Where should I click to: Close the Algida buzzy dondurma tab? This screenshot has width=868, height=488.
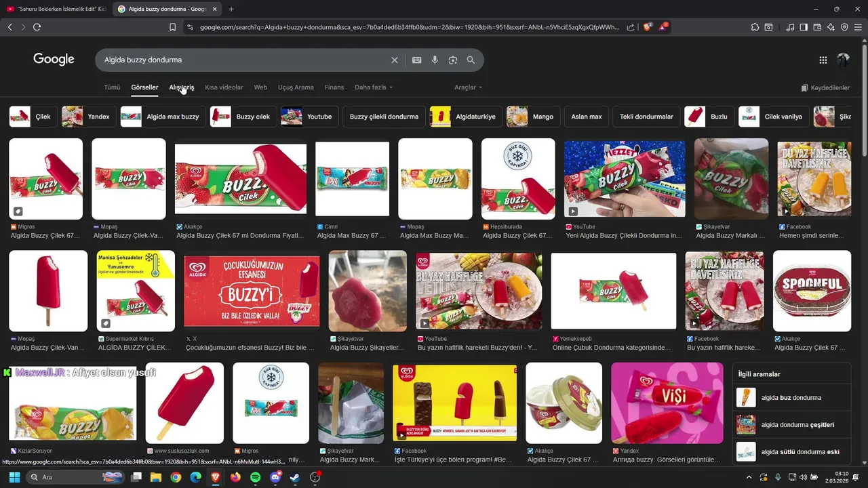[215, 9]
